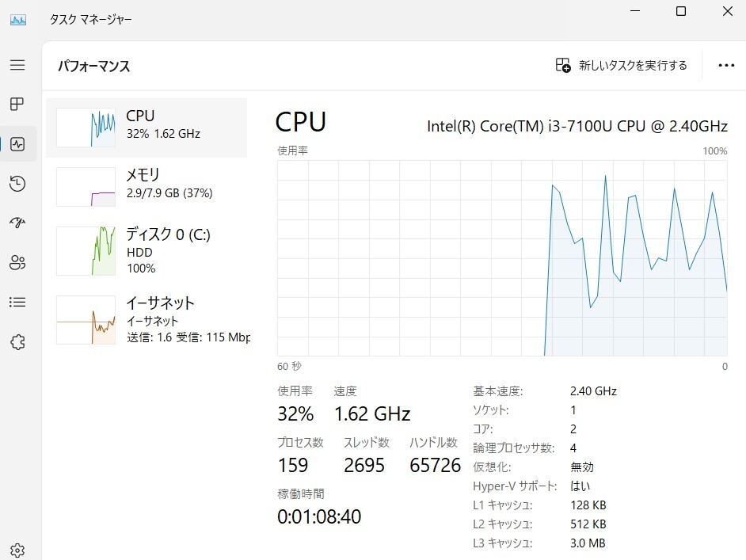746x560 pixels.
Task: Select the イーサネット panel
Action: coord(150,318)
